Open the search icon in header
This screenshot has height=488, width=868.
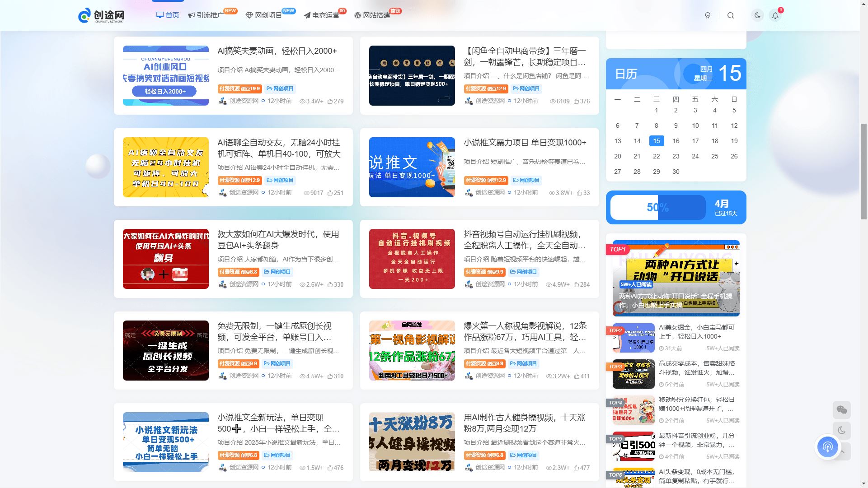tap(731, 15)
